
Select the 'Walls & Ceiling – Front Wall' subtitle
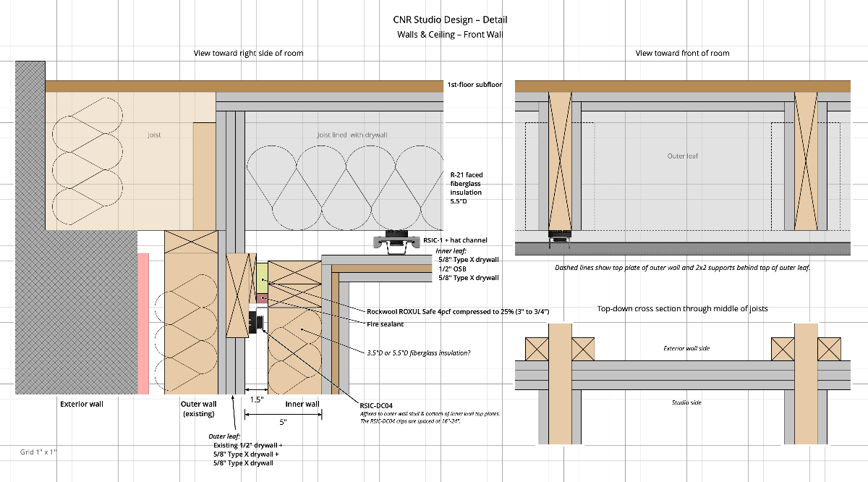(450, 34)
